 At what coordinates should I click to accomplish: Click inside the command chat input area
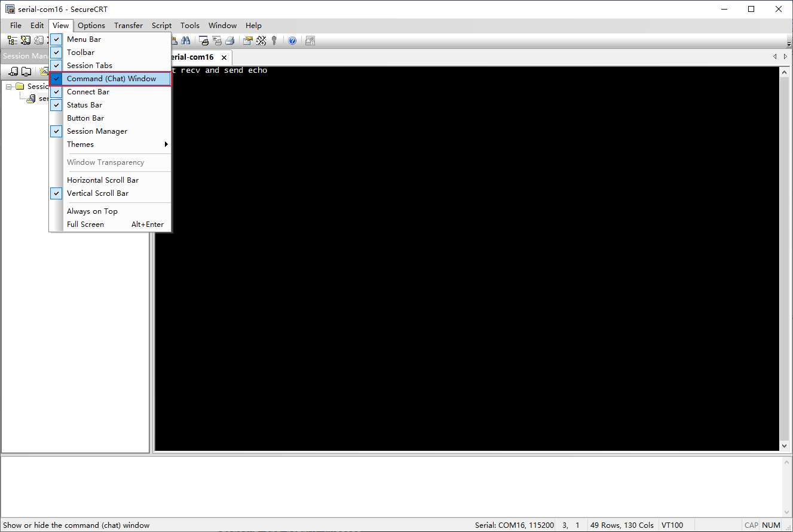390,487
